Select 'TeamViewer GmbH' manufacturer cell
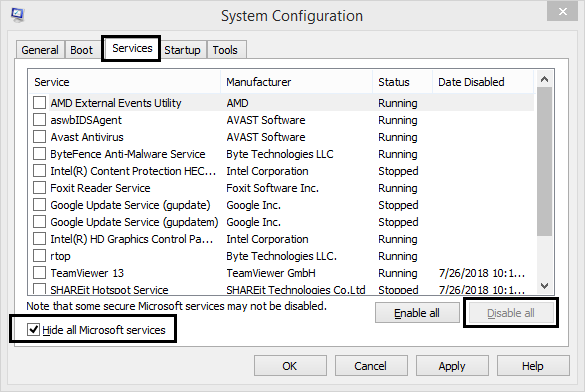585x392 pixels. tap(271, 273)
